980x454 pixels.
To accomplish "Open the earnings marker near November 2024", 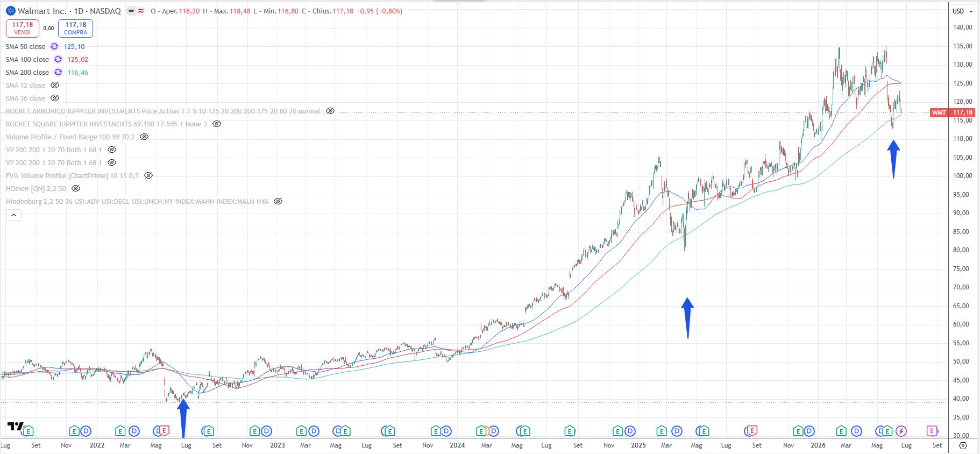I will [618, 431].
